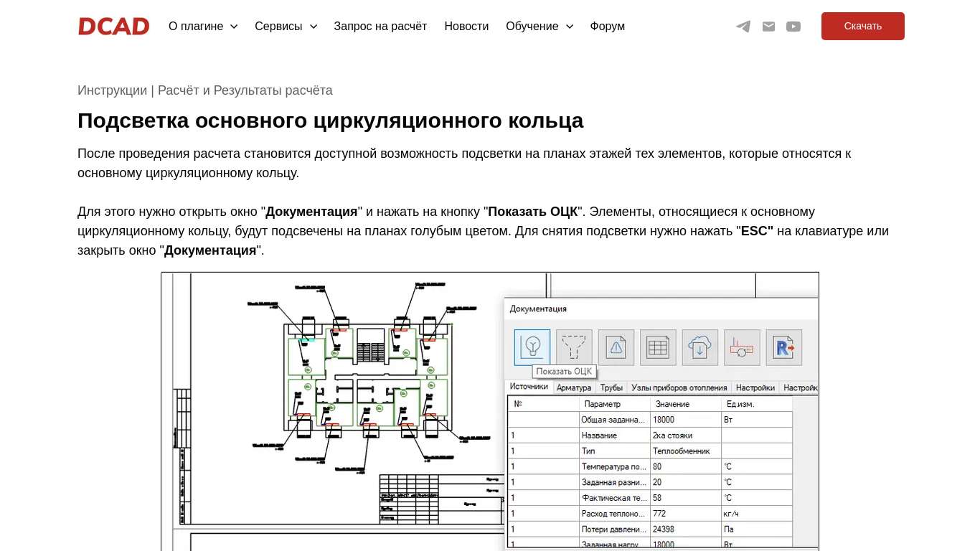Switch to the "Источники" tab
Viewport: 980px width, 551px height.
click(x=529, y=387)
